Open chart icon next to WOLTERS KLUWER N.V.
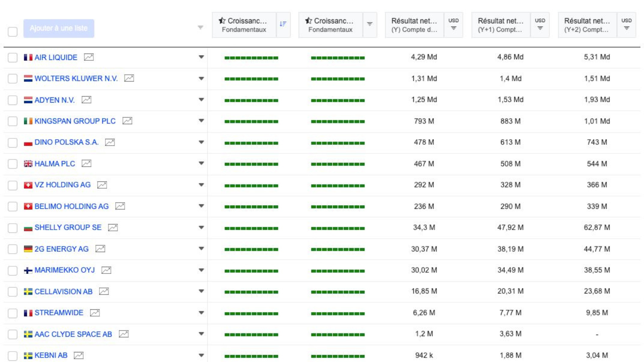Viewport: 644px width, 362px height. coord(129,78)
